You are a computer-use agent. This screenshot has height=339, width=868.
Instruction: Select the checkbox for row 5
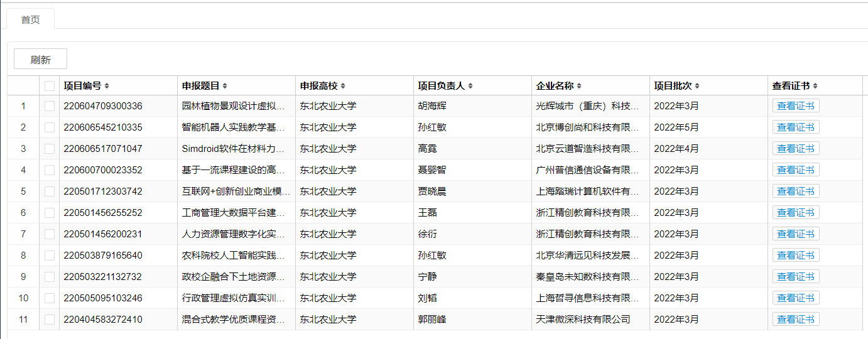point(50,191)
